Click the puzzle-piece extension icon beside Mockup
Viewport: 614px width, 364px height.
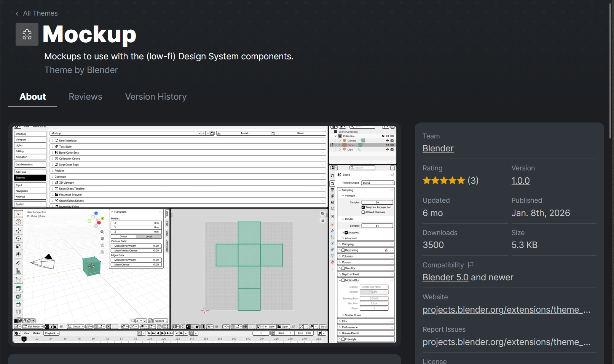27,34
